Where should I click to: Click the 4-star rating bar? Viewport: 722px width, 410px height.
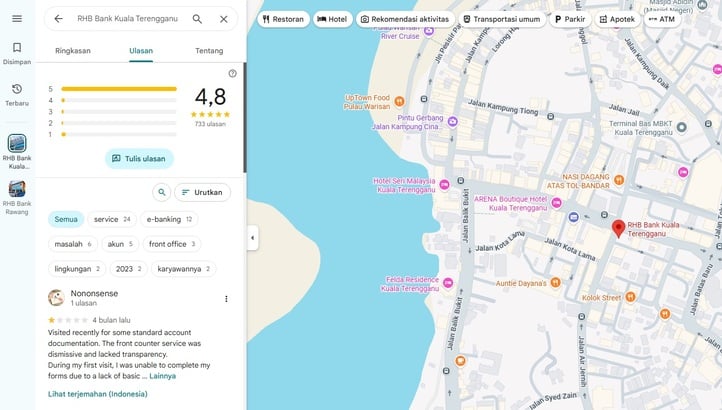click(x=119, y=100)
